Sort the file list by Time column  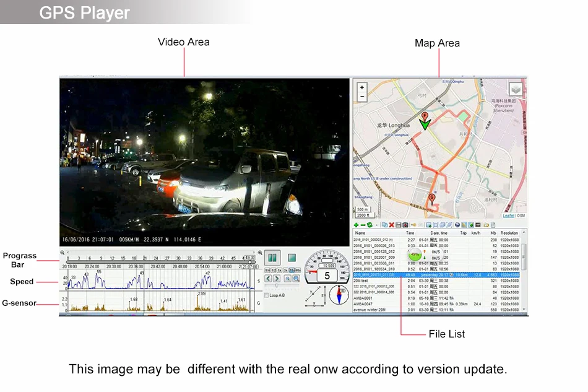click(410, 233)
